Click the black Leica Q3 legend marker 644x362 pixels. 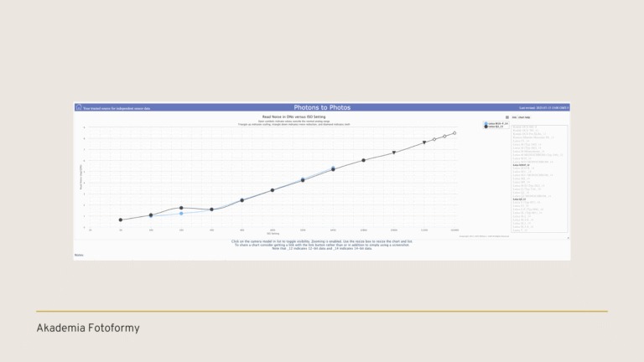pyautogui.click(x=486, y=127)
